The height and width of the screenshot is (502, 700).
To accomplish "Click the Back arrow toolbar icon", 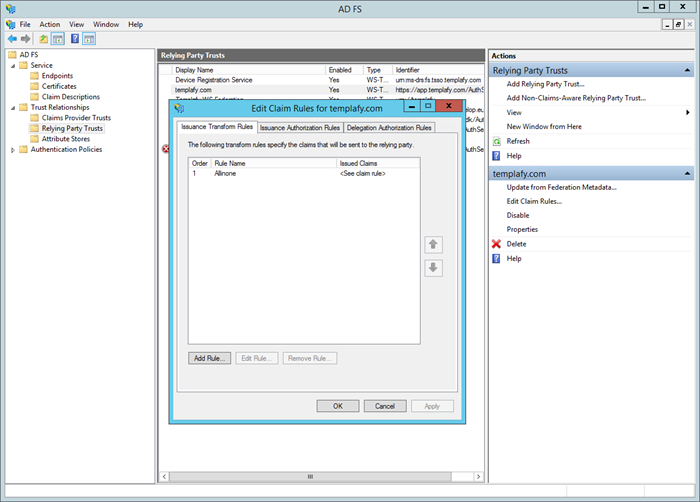I will click(x=12, y=39).
